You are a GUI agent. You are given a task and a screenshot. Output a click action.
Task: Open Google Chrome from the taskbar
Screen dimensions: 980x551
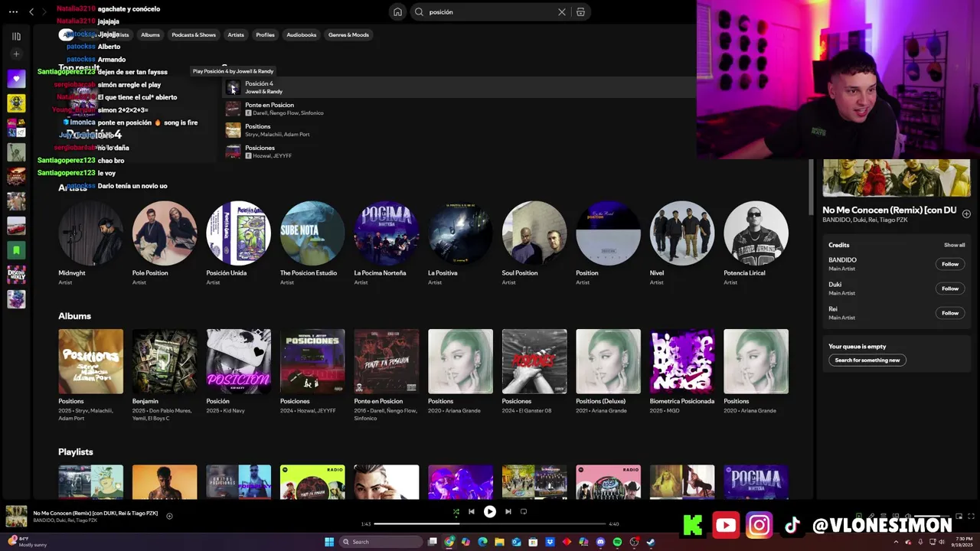click(x=449, y=542)
